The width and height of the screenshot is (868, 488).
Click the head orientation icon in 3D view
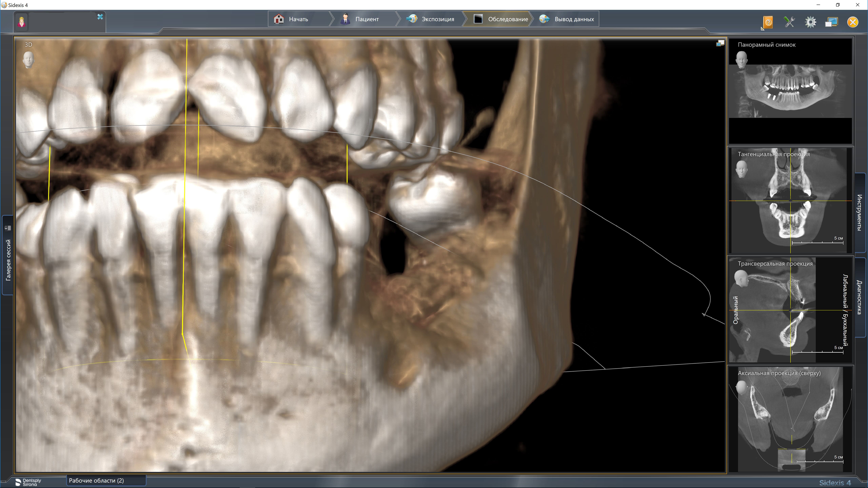(x=28, y=60)
